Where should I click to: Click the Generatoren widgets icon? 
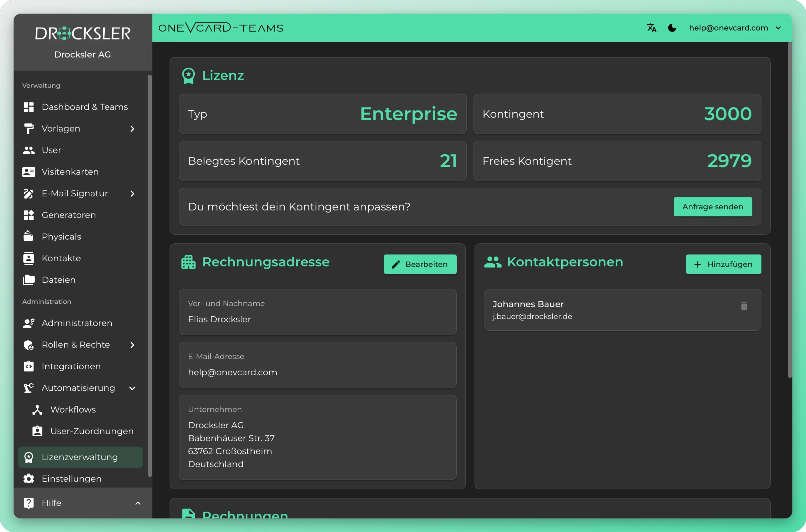pos(29,215)
